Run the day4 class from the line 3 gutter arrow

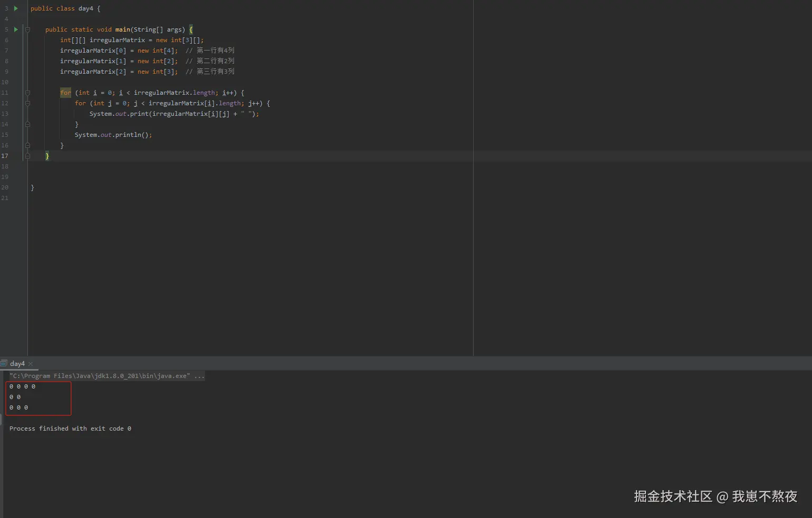coord(16,8)
